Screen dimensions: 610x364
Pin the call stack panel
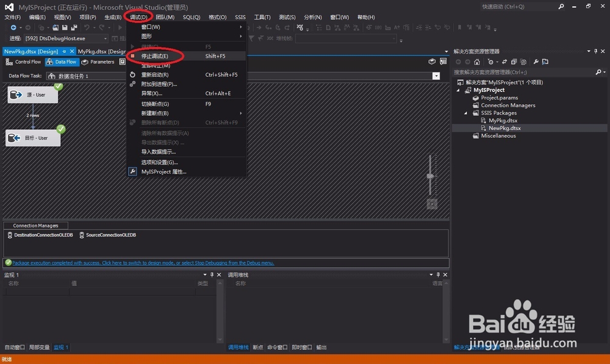[x=438, y=274]
